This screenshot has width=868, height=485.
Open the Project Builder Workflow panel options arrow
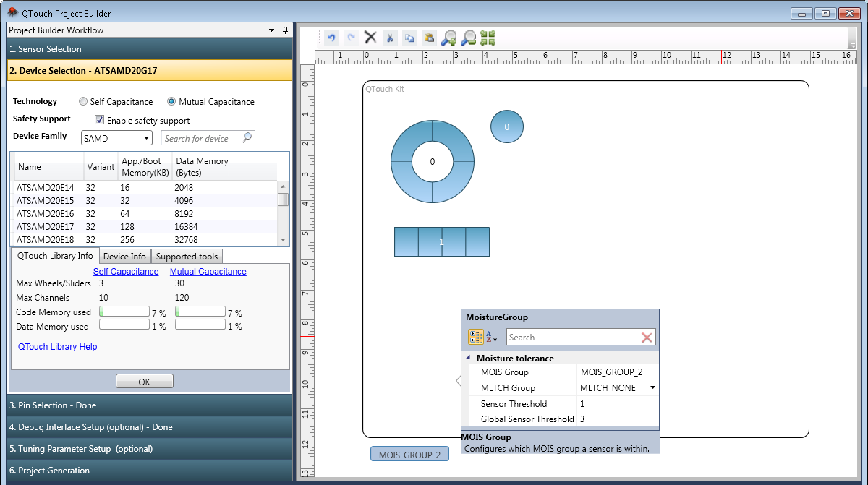272,30
